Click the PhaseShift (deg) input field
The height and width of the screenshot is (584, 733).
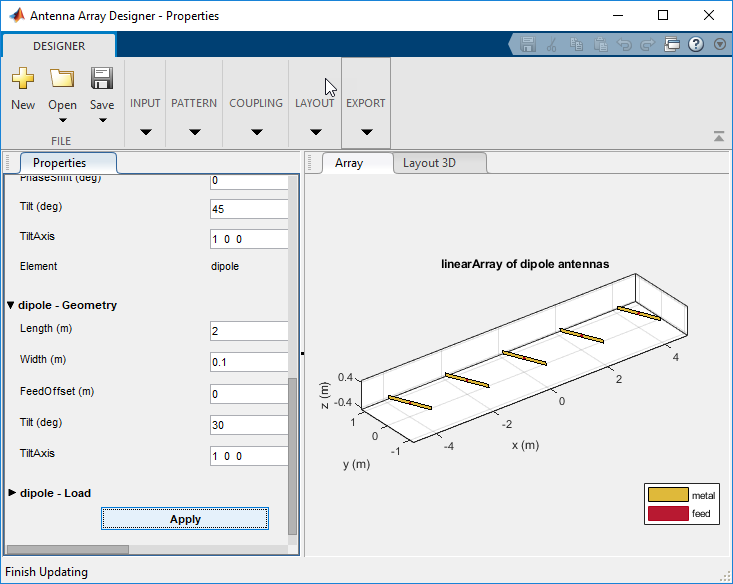[249, 182]
